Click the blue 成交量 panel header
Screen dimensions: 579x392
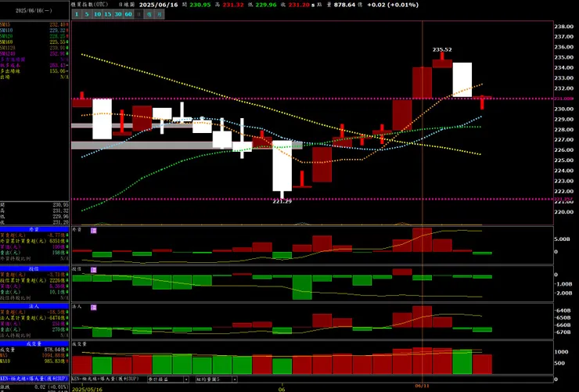coord(34,343)
